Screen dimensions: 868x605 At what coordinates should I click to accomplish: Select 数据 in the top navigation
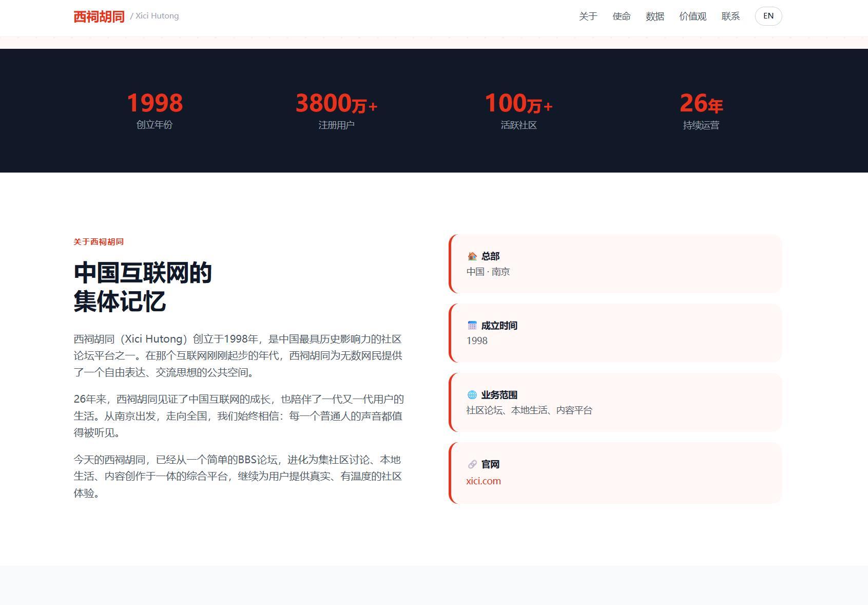pyautogui.click(x=655, y=16)
